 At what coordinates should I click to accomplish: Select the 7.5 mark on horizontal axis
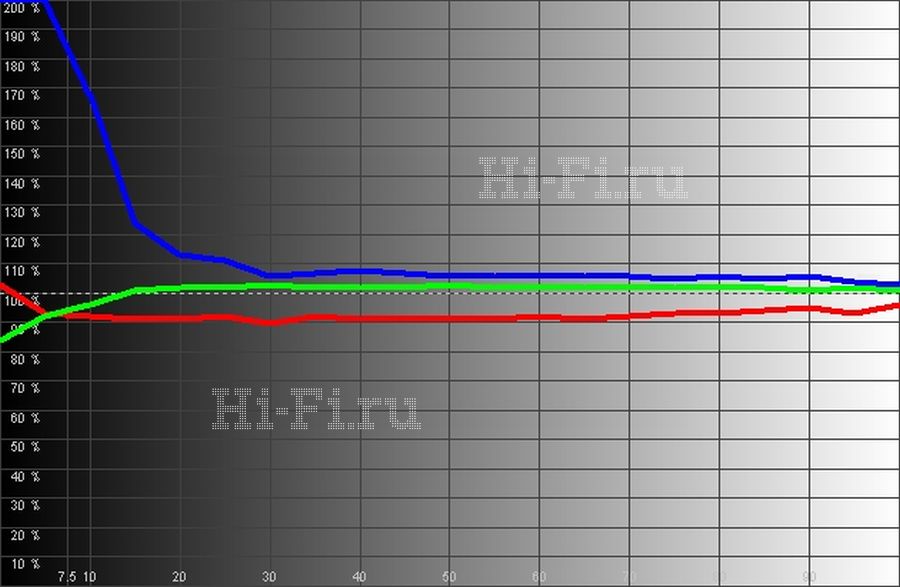tap(67, 577)
